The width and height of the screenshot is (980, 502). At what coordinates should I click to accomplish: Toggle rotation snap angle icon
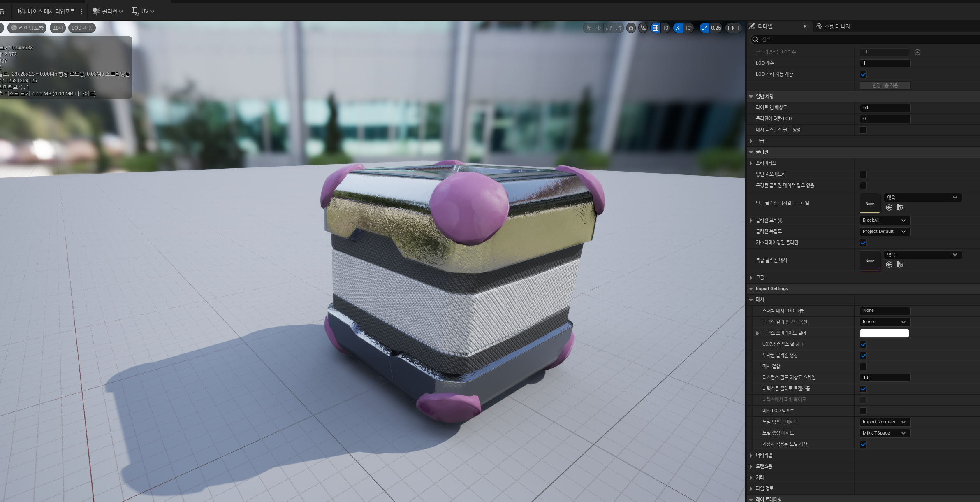point(678,28)
